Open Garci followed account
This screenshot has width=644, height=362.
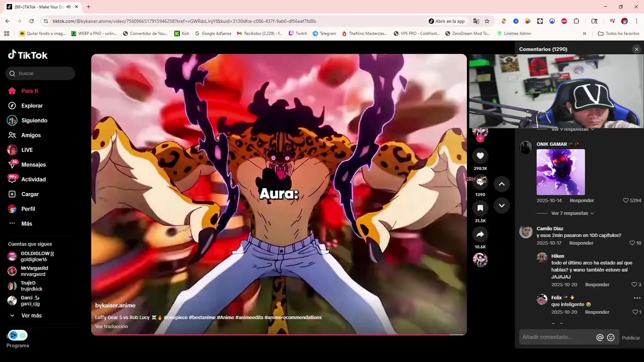(31, 301)
